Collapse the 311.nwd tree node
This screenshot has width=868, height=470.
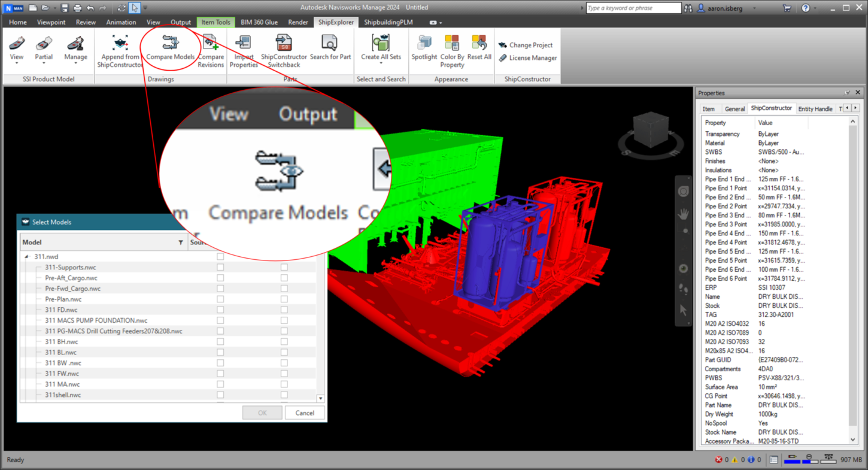click(x=26, y=257)
